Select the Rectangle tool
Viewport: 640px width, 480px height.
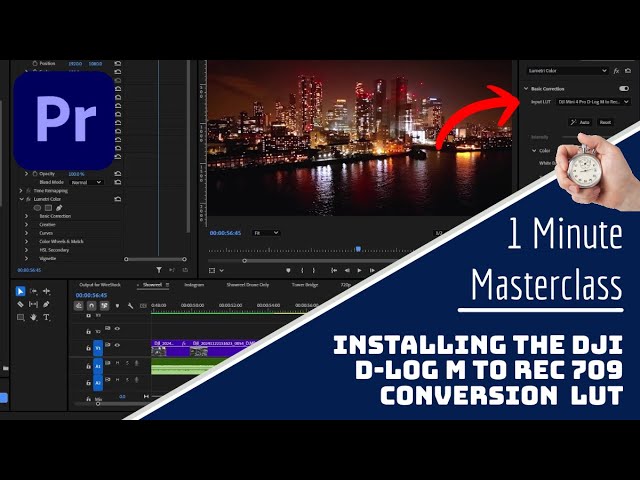[x=20, y=317]
